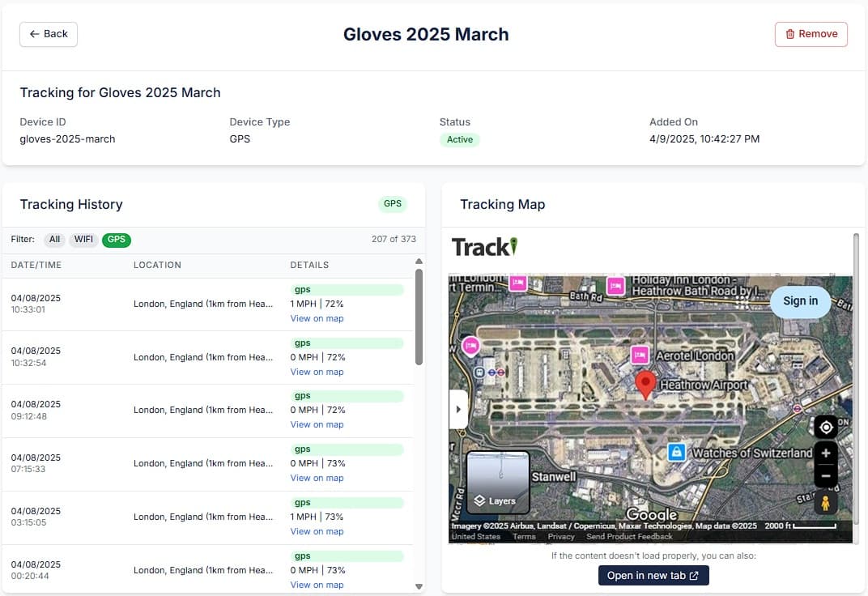
Task: Click the Watches of Switzerland shop marker
Action: coord(676,452)
